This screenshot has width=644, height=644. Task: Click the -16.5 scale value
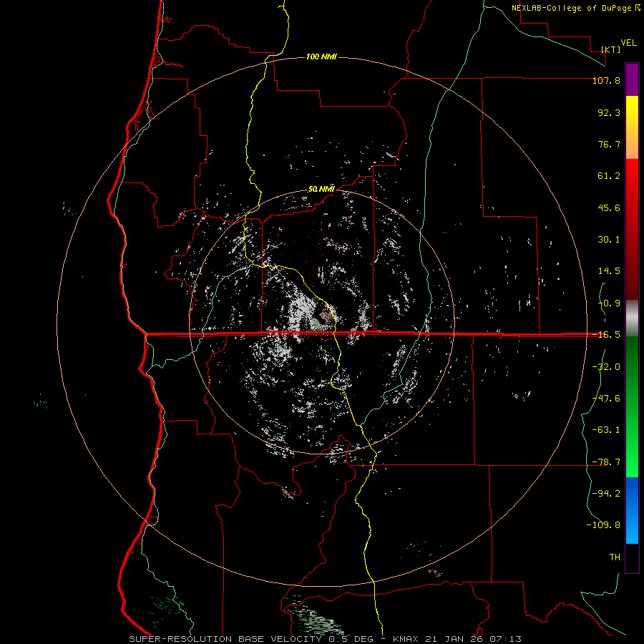(x=606, y=335)
